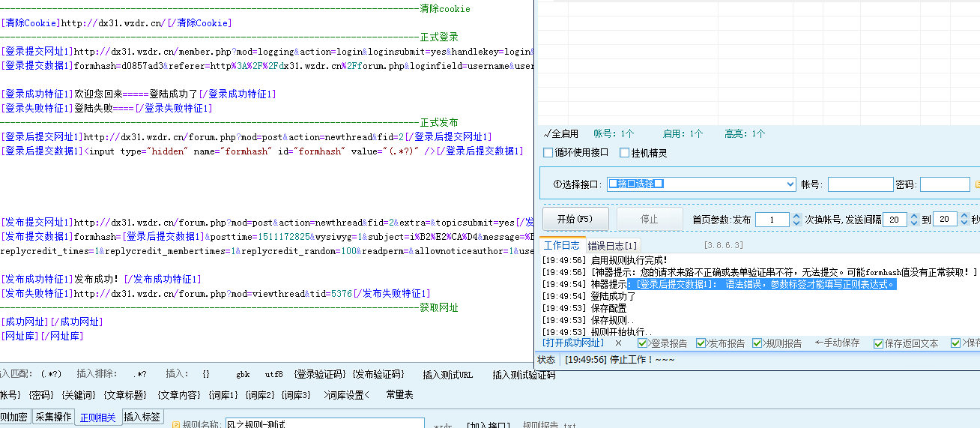Insert the (.*?) match pattern
The width and height of the screenshot is (980, 428).
(x=51, y=375)
